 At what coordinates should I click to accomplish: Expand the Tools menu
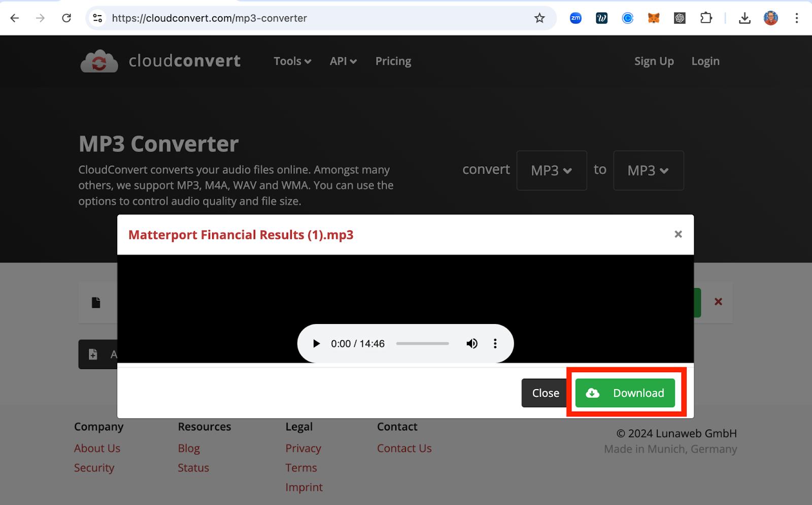point(292,61)
